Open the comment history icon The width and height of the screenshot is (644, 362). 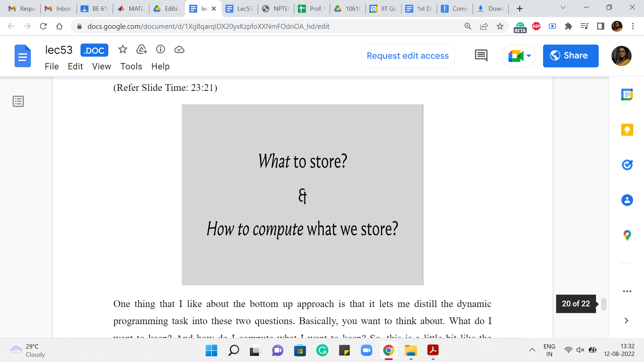pyautogui.click(x=481, y=56)
